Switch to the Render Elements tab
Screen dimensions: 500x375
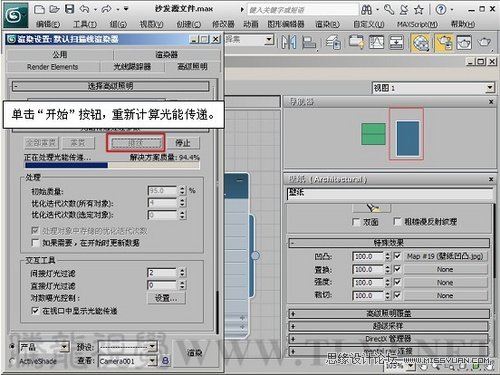point(53,67)
